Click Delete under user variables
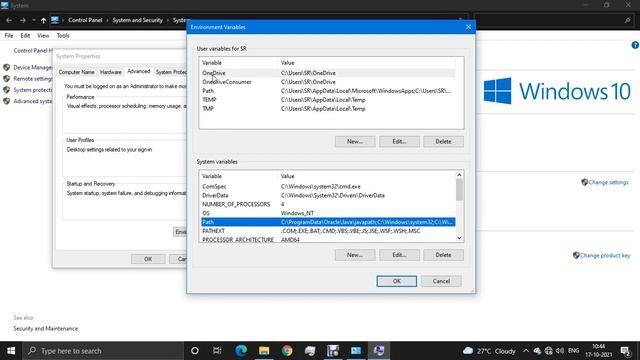Screen dimensions: 640x360 (x=443, y=142)
